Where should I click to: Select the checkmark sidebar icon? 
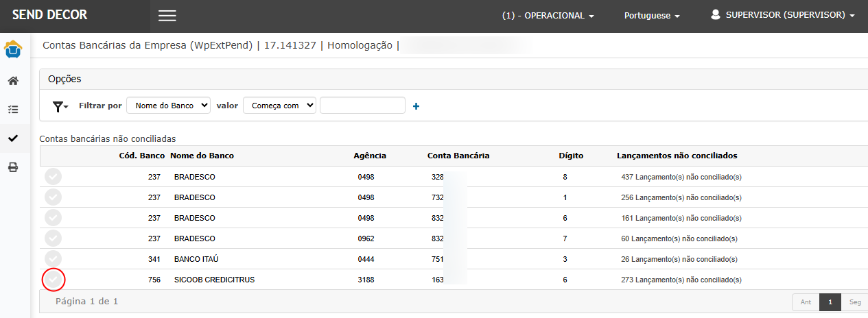click(x=13, y=138)
